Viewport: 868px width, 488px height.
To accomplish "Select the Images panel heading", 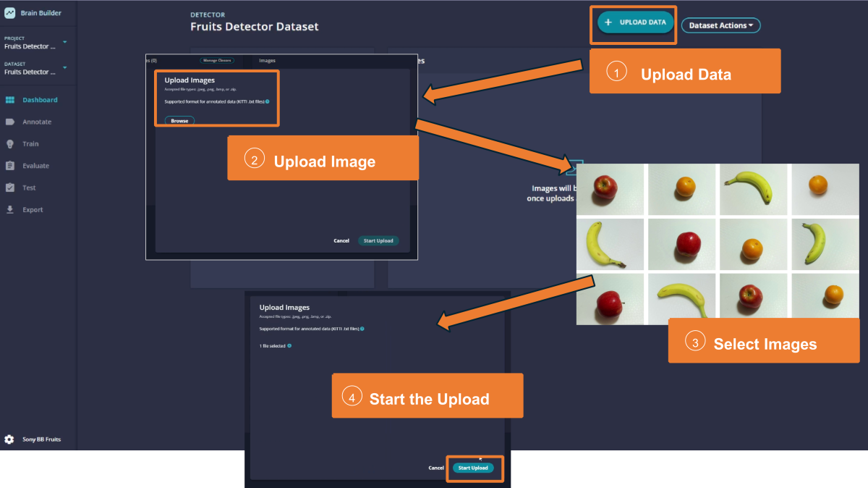I will click(x=267, y=60).
